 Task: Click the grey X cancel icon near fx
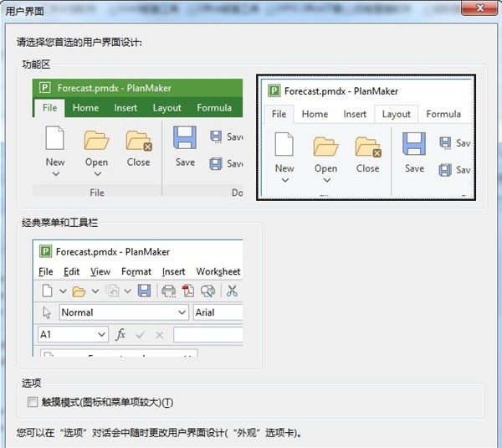(x=160, y=335)
